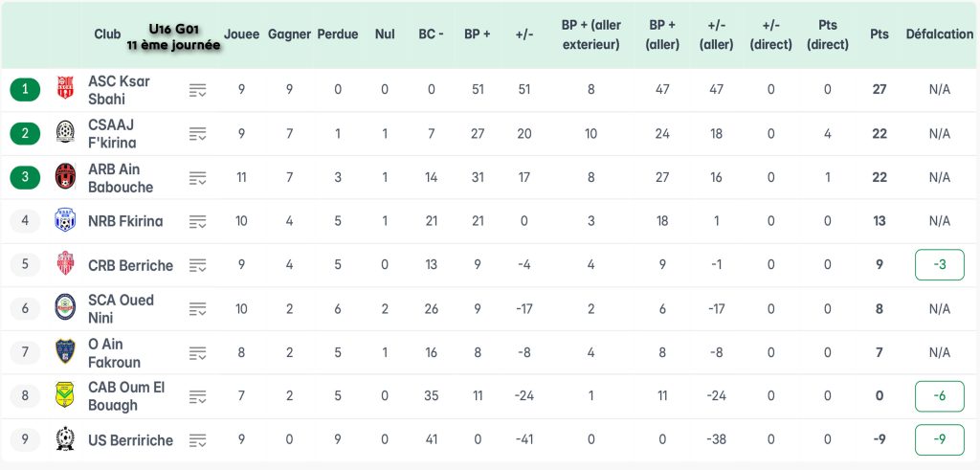Image resolution: width=980 pixels, height=470 pixels.
Task: Click the NRB Fkirina club logo
Action: 65,221
